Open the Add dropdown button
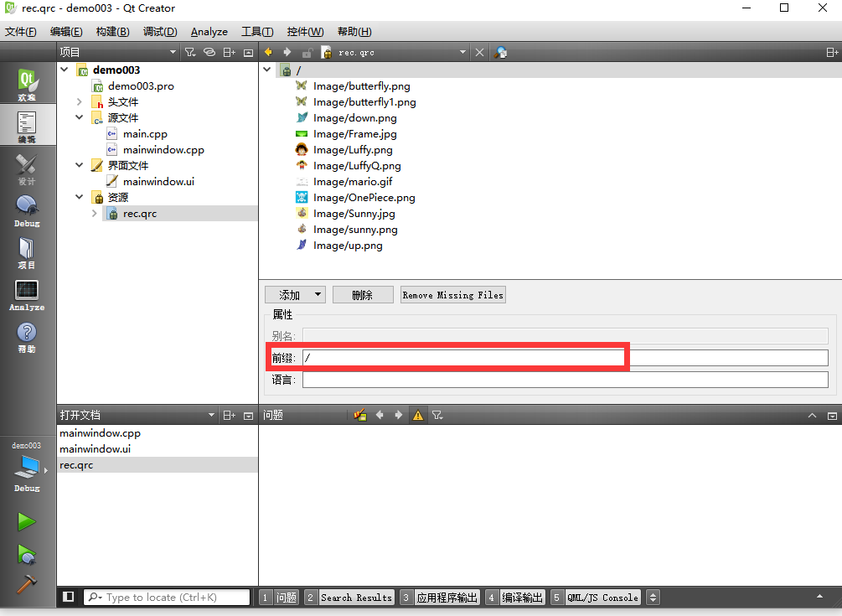842x616 pixels. coord(295,295)
